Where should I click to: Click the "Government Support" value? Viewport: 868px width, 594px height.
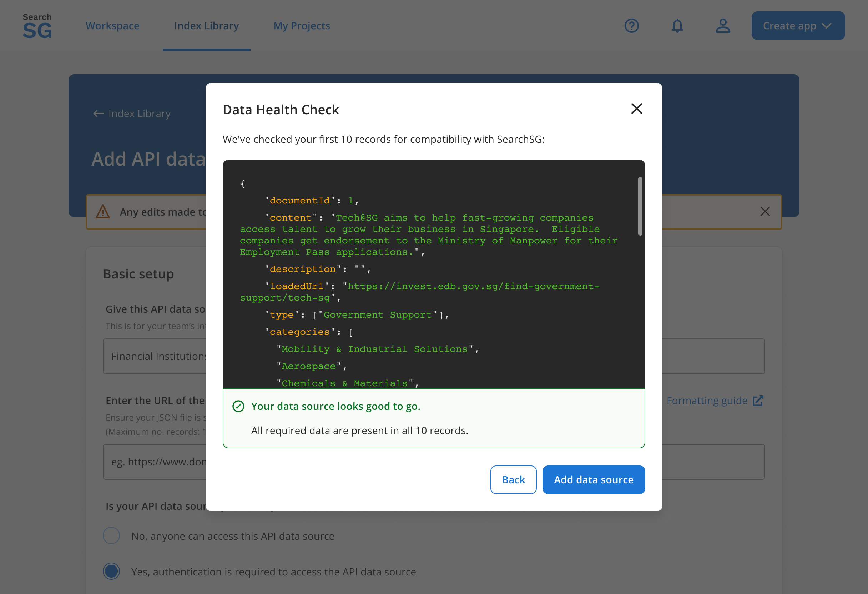377,315
